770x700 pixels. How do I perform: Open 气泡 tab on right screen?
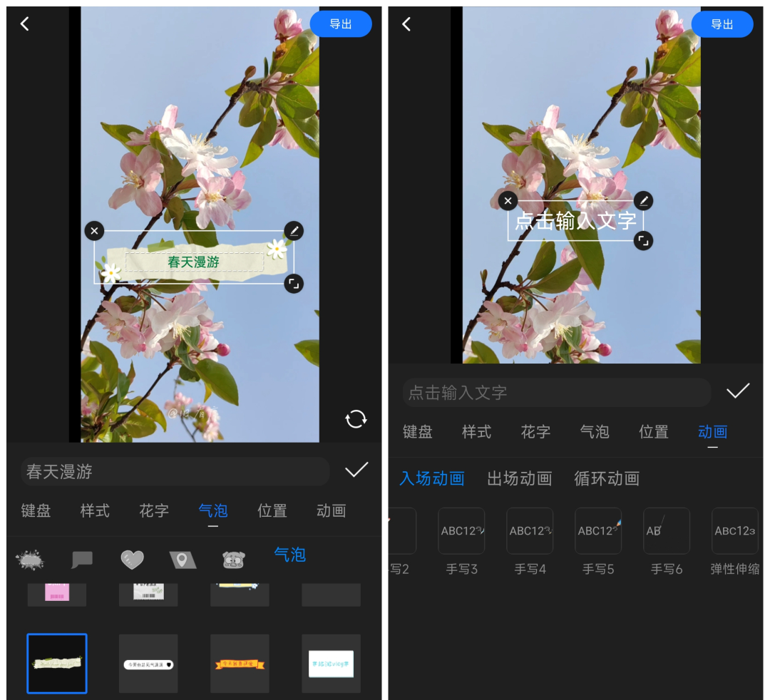click(x=594, y=431)
